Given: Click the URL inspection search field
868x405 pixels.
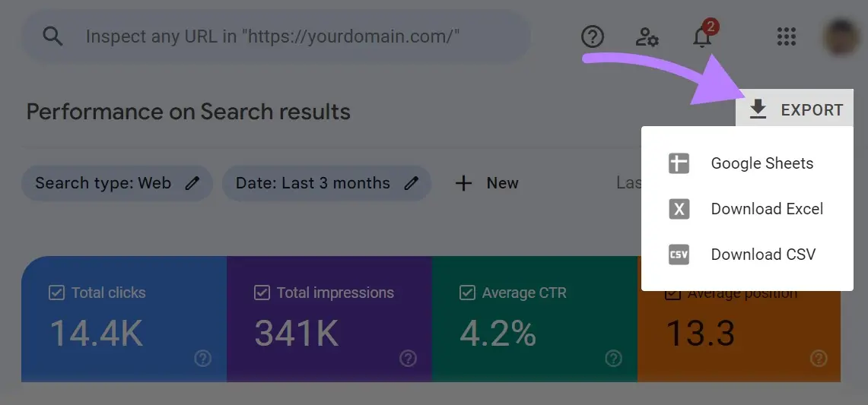Looking at the screenshot, I should coord(274,36).
